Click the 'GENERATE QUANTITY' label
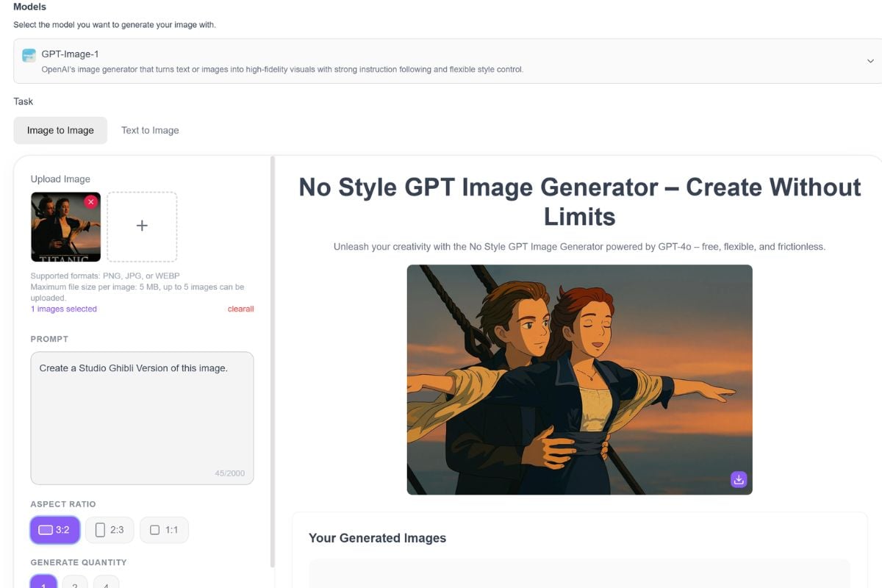 (79, 562)
